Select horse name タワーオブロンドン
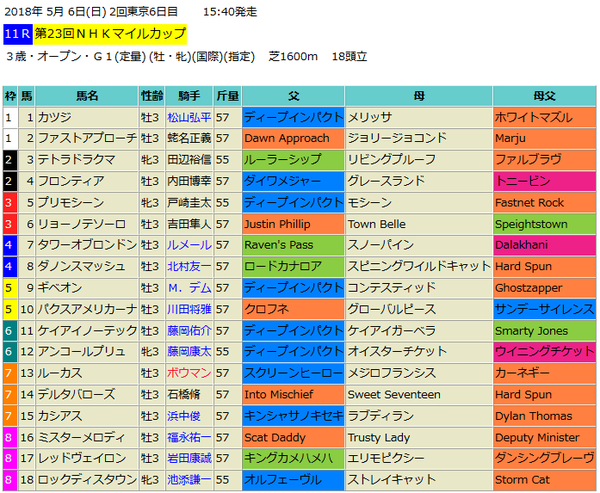This screenshot has width=600, height=493. click(x=87, y=245)
